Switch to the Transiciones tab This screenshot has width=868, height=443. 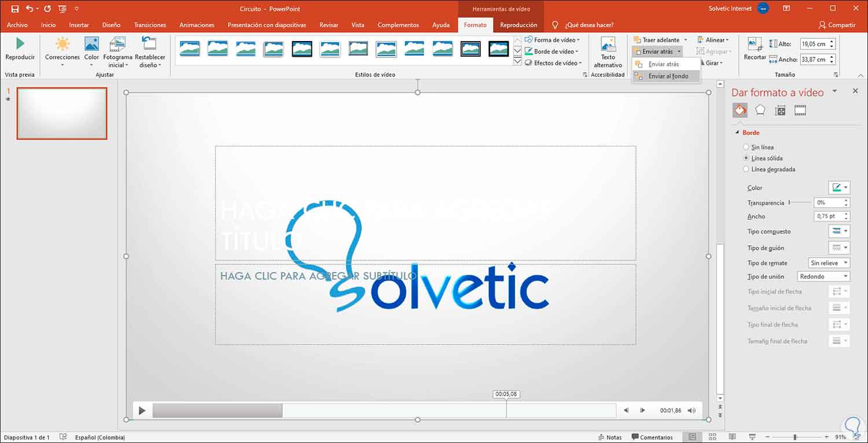[150, 25]
